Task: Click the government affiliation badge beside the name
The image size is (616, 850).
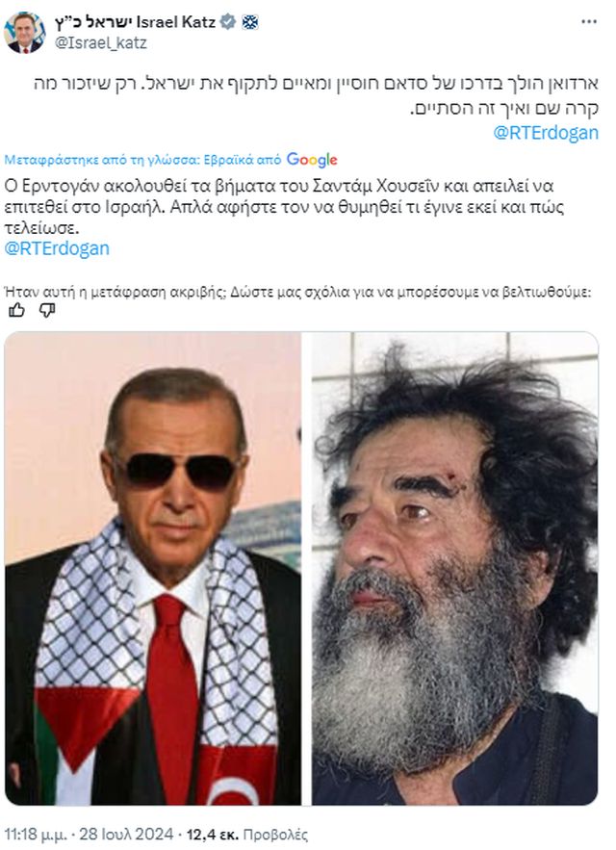Action: point(250,22)
